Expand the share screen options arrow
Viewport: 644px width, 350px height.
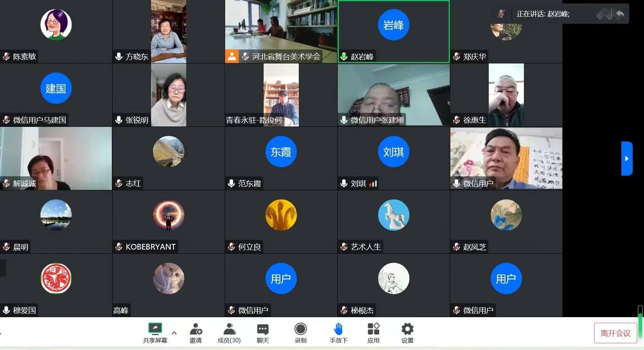click(174, 333)
